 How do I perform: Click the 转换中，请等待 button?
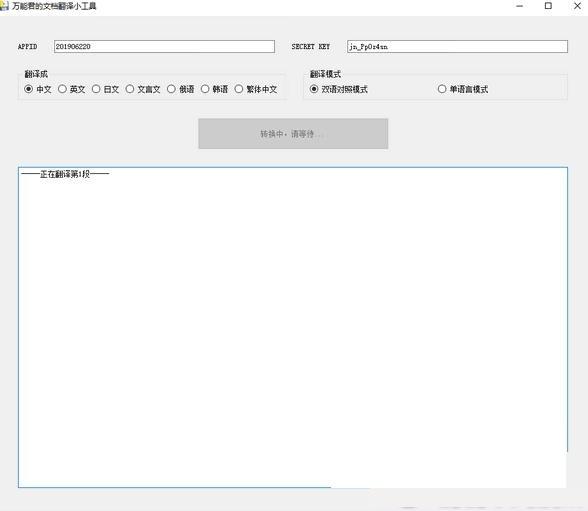[293, 134]
